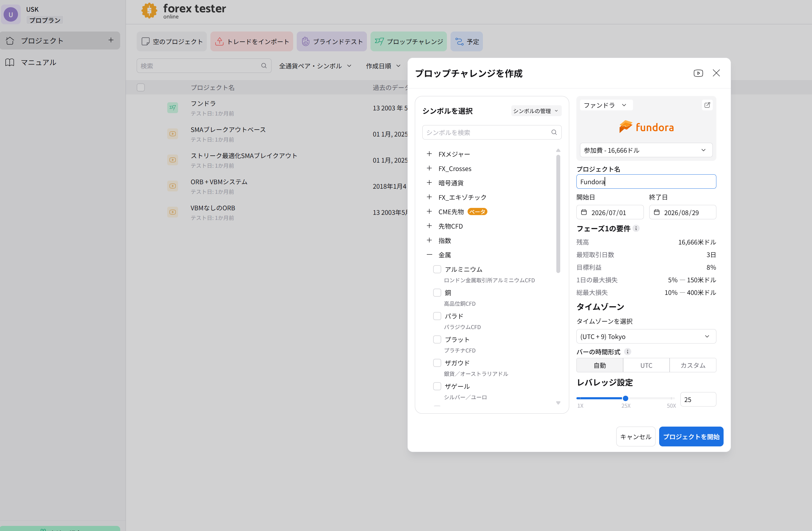Viewport: 812px width, 531px height.
Task: Open the video tutorial icon in dialog header
Action: coord(698,73)
